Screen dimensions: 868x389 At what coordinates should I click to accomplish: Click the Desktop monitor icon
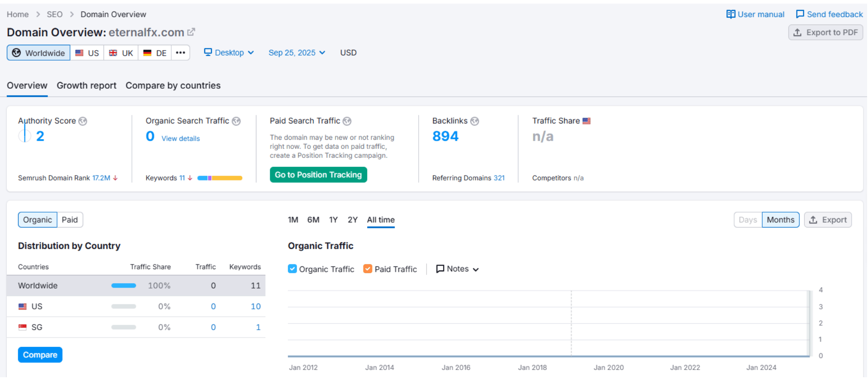208,52
